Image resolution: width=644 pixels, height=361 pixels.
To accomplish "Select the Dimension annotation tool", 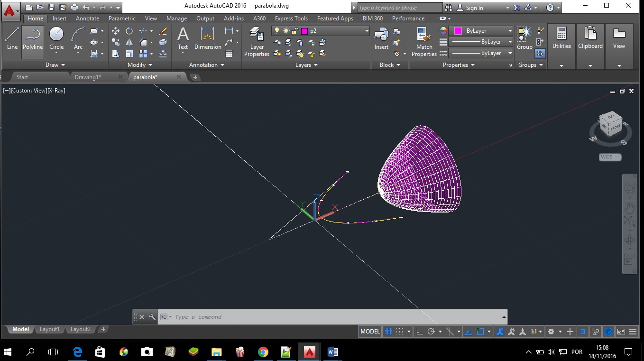I will coord(208,39).
